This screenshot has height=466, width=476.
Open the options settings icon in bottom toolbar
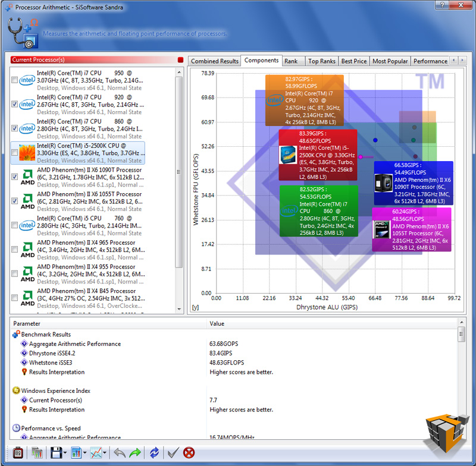click(x=18, y=453)
